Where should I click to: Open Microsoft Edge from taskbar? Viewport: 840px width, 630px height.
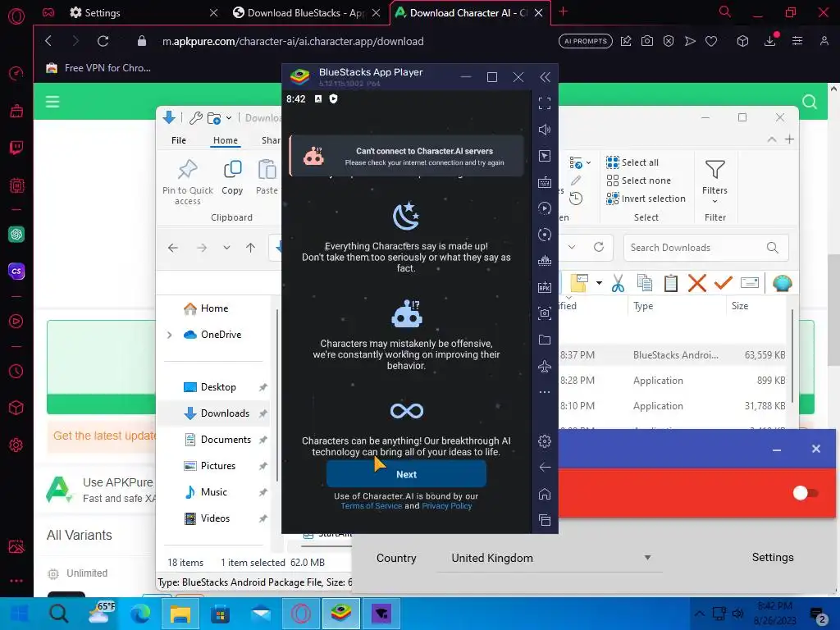click(x=141, y=614)
